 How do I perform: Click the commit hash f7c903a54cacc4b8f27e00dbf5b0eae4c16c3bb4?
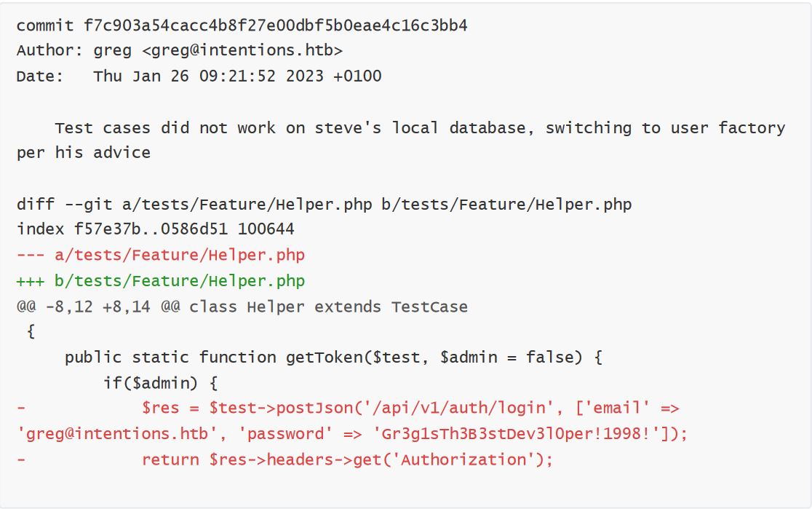tap(276, 25)
